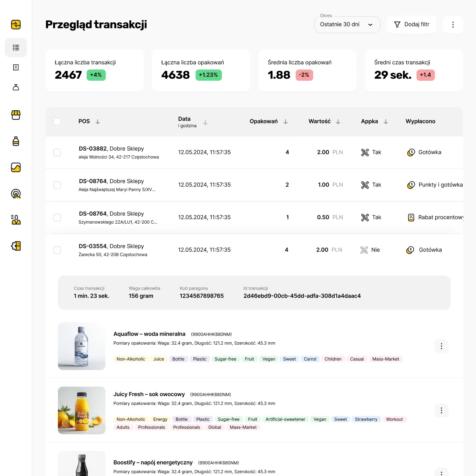
Task: Click the Artificial-sweetener tag
Action: 286,419
